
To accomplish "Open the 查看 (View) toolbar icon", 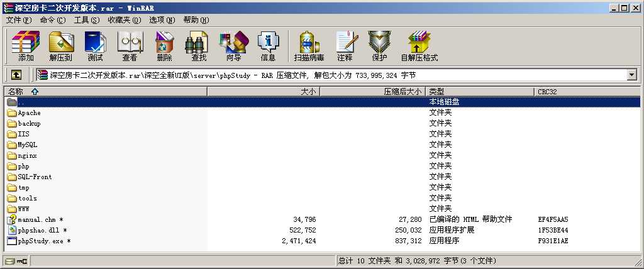I will (130, 46).
